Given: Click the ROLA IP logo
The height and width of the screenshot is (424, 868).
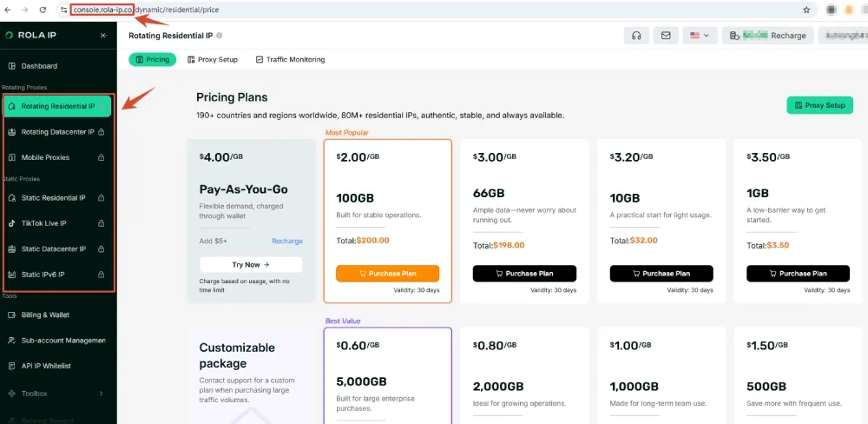Looking at the screenshot, I should point(31,36).
